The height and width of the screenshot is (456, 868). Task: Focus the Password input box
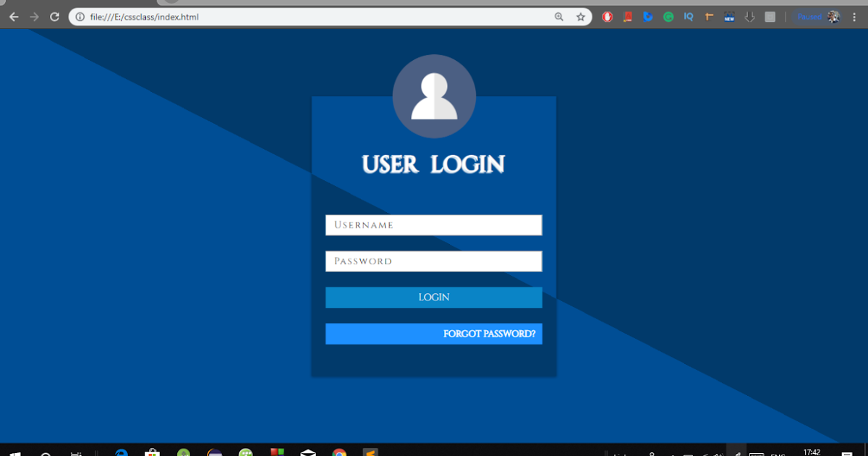pyautogui.click(x=433, y=261)
